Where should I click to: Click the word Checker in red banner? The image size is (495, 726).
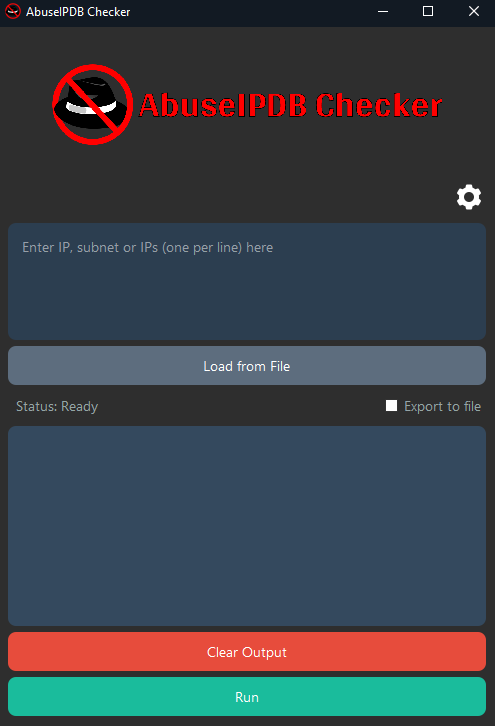379,106
